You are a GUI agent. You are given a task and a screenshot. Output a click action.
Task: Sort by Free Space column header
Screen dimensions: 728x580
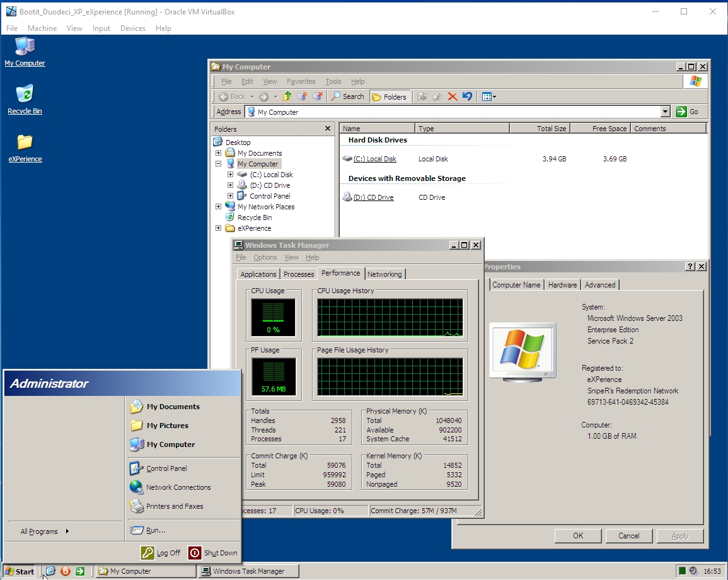click(600, 128)
